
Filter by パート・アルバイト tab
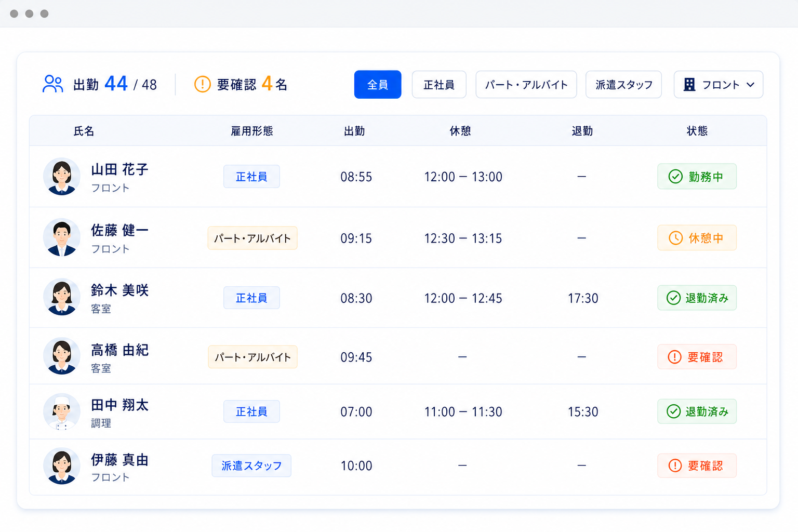tap(526, 85)
